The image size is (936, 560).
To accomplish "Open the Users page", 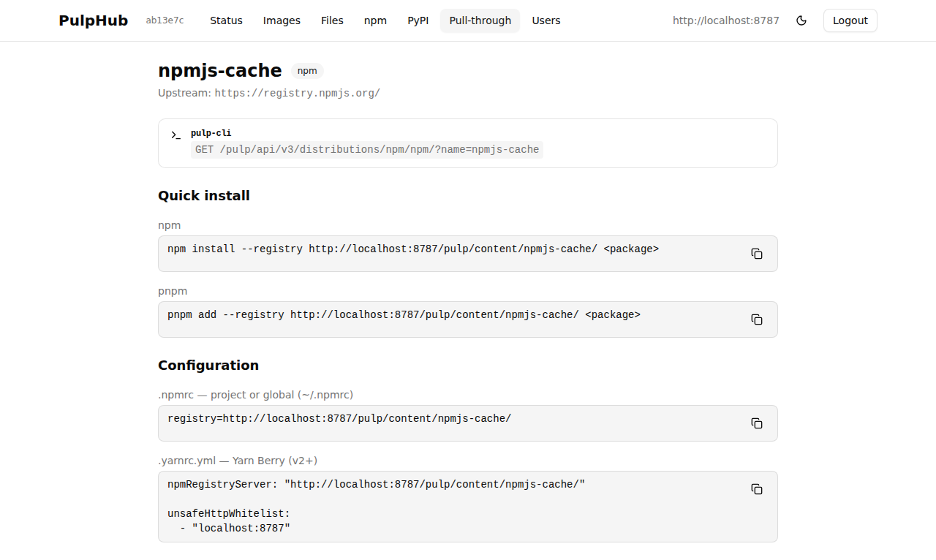I will [x=546, y=20].
